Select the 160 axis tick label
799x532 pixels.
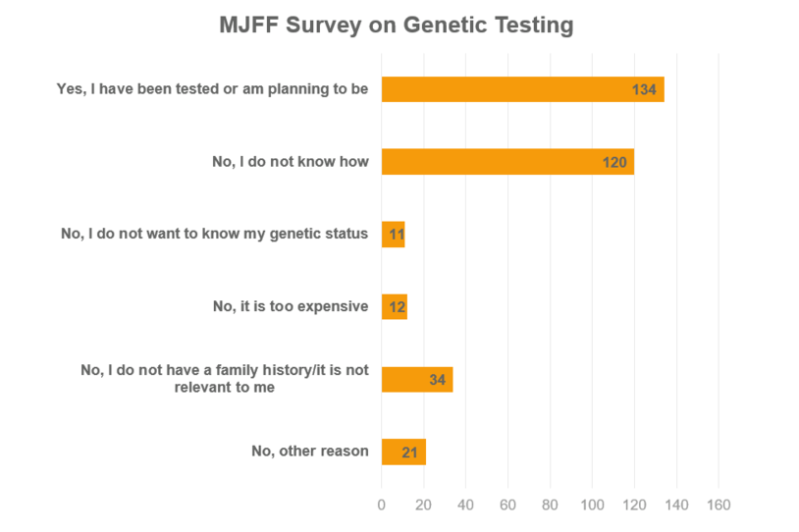719,505
